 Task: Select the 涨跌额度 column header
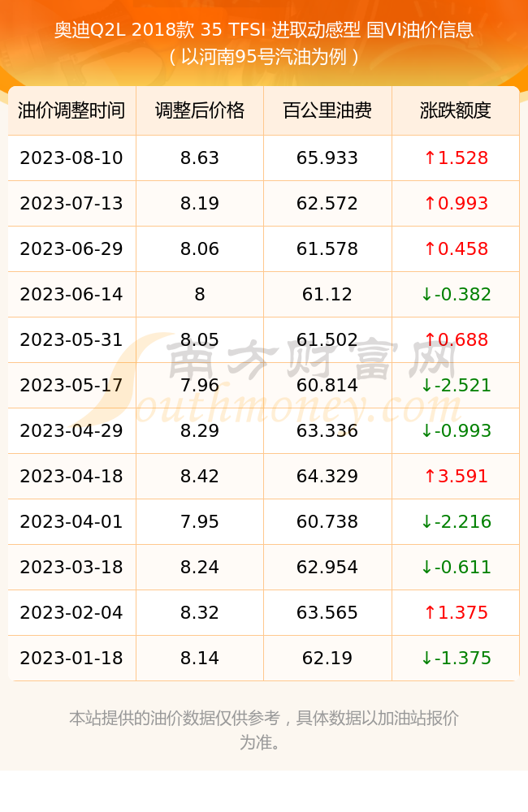(456, 110)
